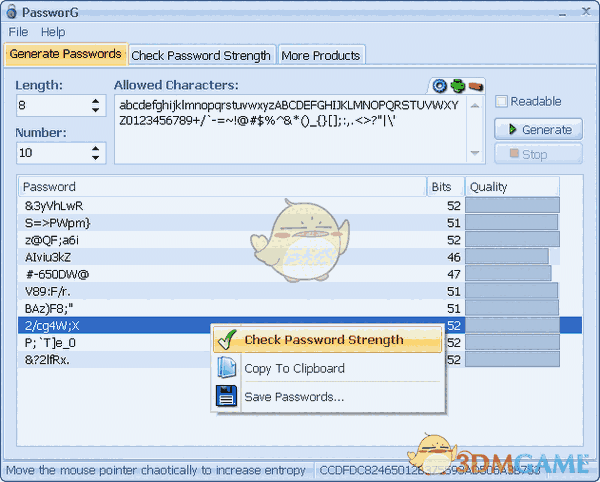This screenshot has width=600, height=482.
Task: Click the Allowed Characters scroll down arrow
Action: pos(475,153)
